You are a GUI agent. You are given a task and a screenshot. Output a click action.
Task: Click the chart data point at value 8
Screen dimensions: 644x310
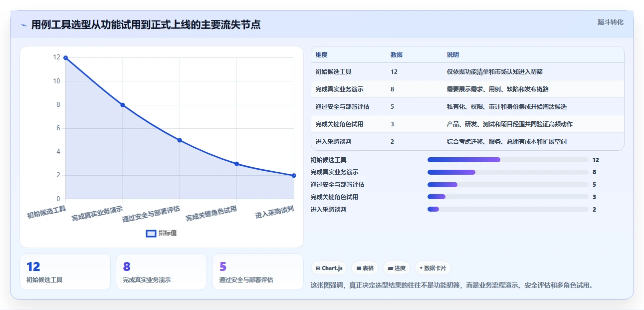click(123, 105)
